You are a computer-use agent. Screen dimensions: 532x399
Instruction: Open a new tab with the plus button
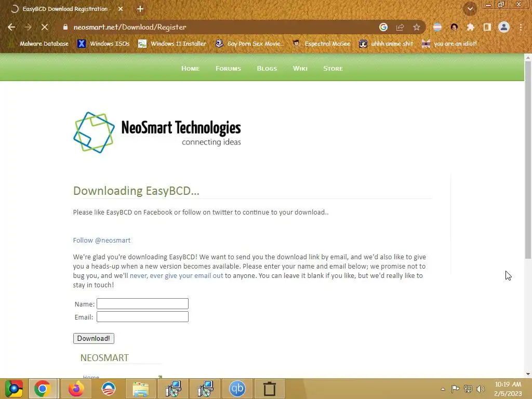pyautogui.click(x=140, y=9)
